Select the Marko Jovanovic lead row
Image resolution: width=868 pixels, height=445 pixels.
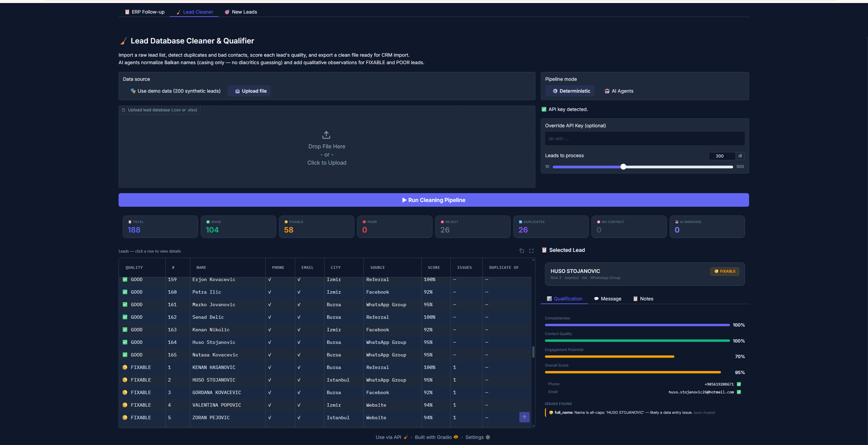[325, 304]
